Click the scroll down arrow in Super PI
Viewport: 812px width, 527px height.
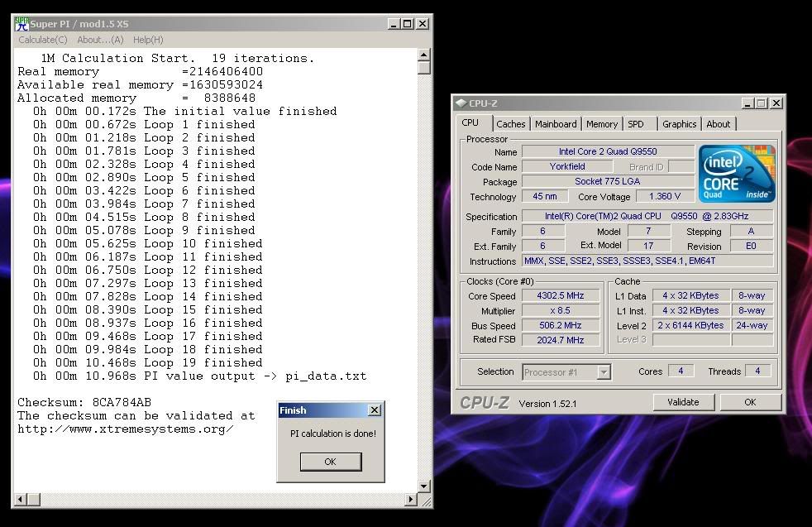coord(424,486)
